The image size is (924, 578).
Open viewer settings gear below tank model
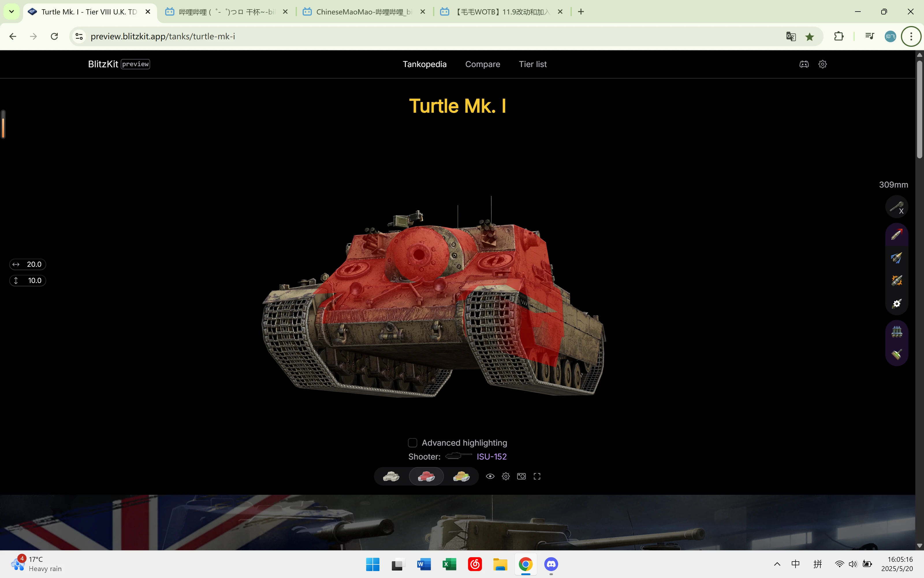tap(506, 476)
